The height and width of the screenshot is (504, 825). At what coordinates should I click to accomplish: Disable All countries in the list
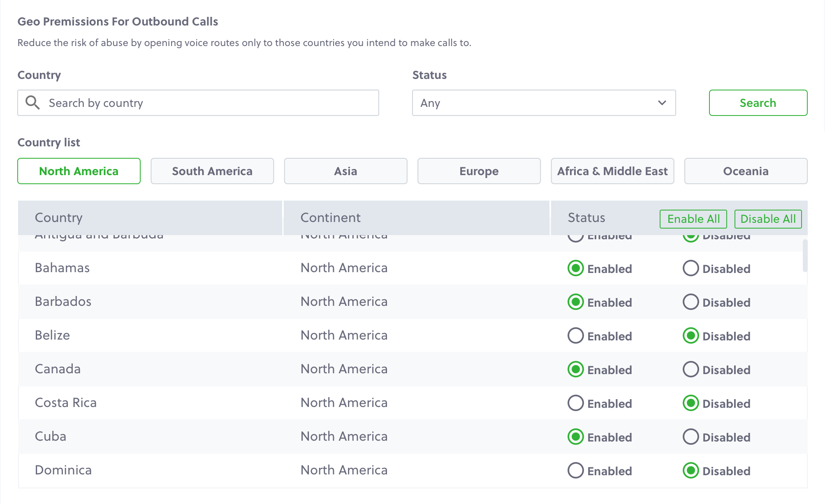click(768, 219)
